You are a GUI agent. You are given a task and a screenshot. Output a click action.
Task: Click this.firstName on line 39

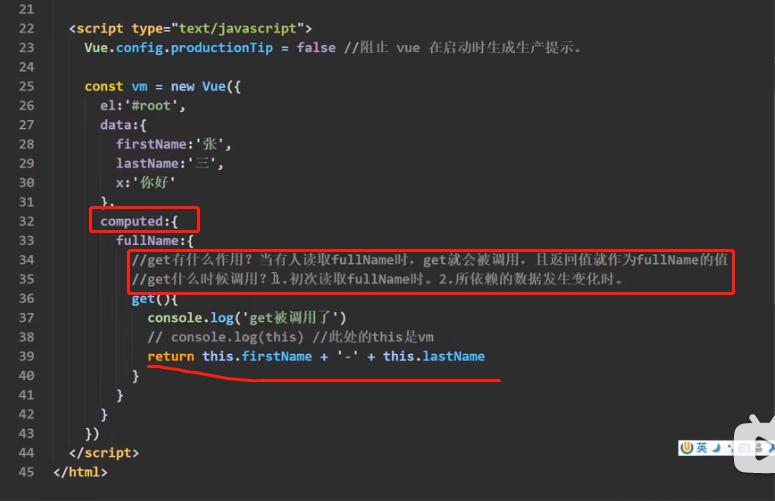pyautogui.click(x=257, y=356)
